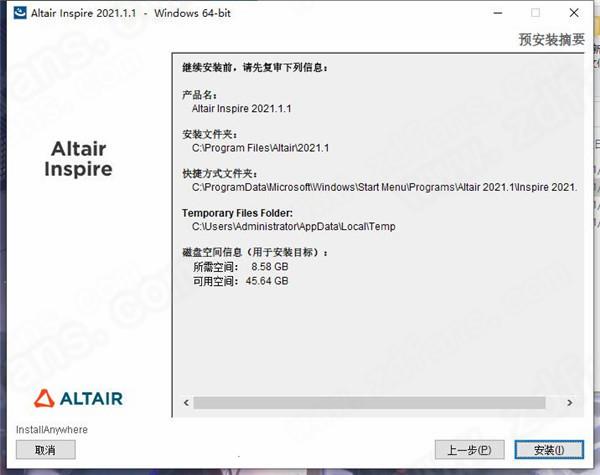Click install path C:\Program Files\Altair\2021.1
Image resolution: width=600 pixels, height=475 pixels.
coord(260,148)
